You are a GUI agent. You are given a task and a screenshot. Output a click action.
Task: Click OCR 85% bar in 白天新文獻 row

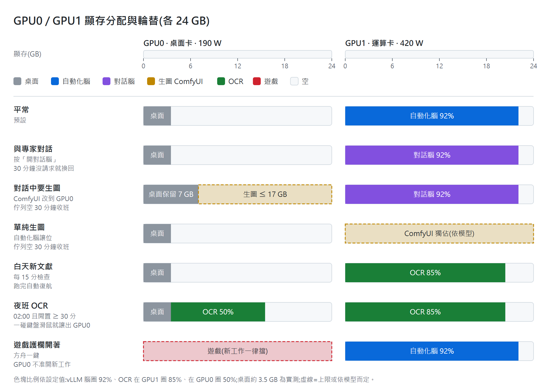point(425,273)
